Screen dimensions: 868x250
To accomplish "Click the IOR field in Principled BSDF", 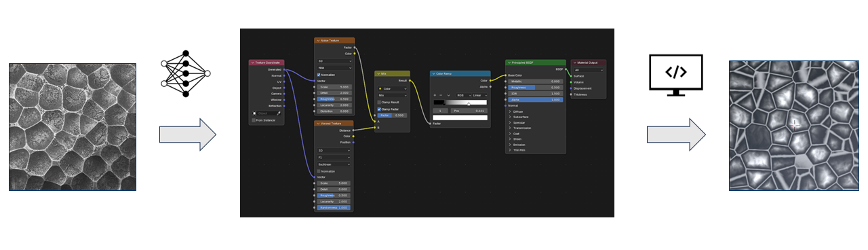I will tap(536, 94).
